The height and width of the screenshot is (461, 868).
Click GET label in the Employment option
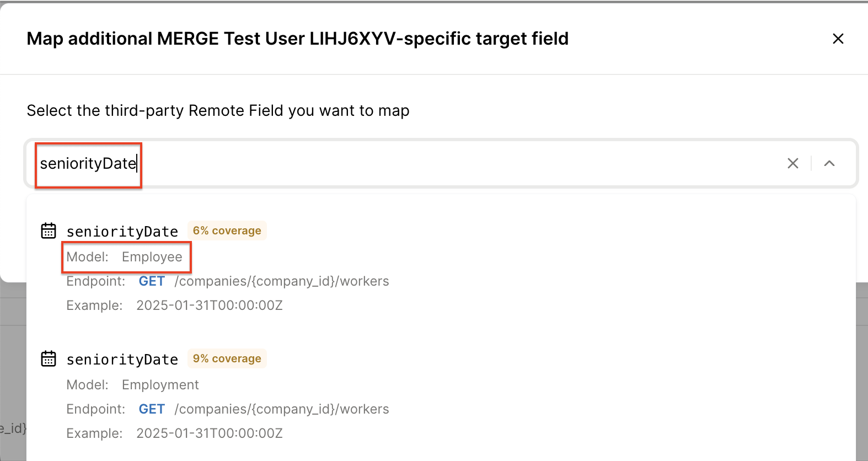[152, 409]
